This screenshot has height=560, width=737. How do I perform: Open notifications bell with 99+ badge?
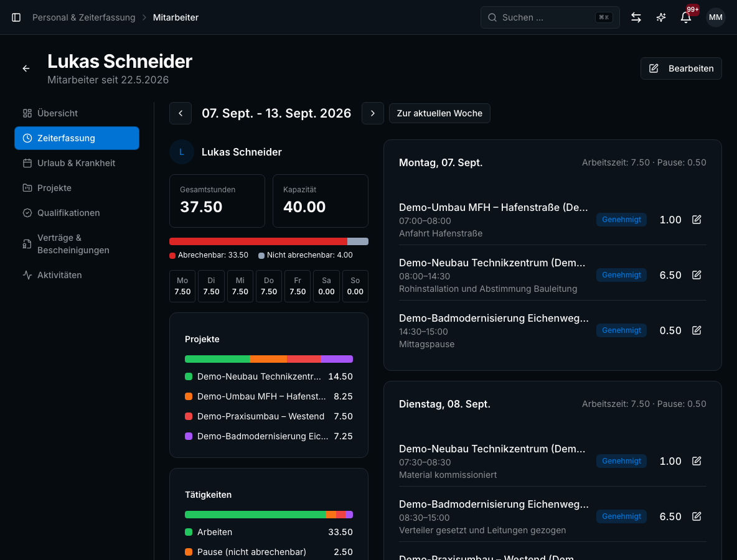pos(686,17)
